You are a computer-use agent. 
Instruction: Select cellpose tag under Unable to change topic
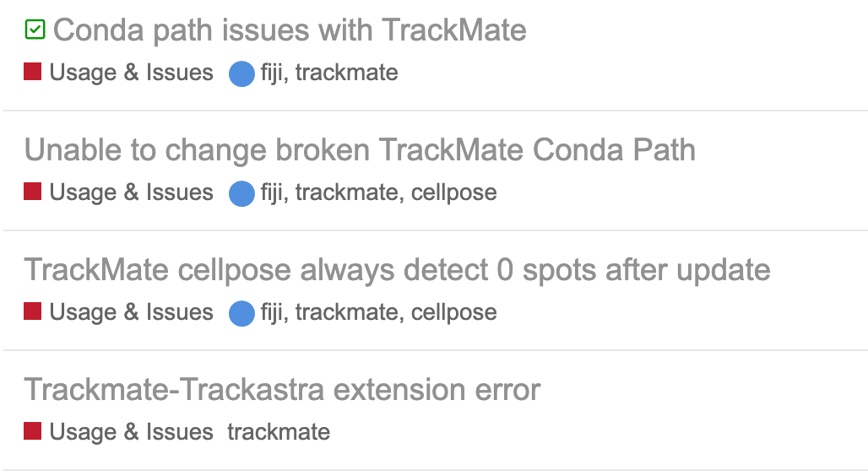[x=453, y=192]
